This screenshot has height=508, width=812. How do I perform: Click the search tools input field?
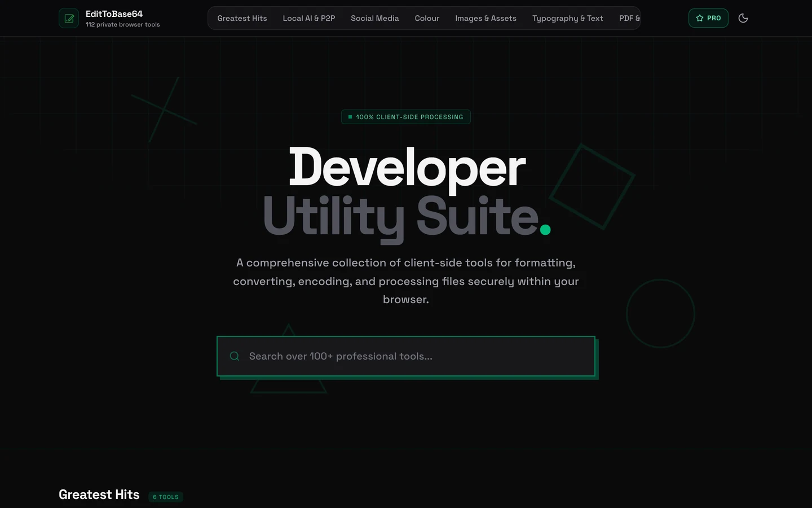406,356
